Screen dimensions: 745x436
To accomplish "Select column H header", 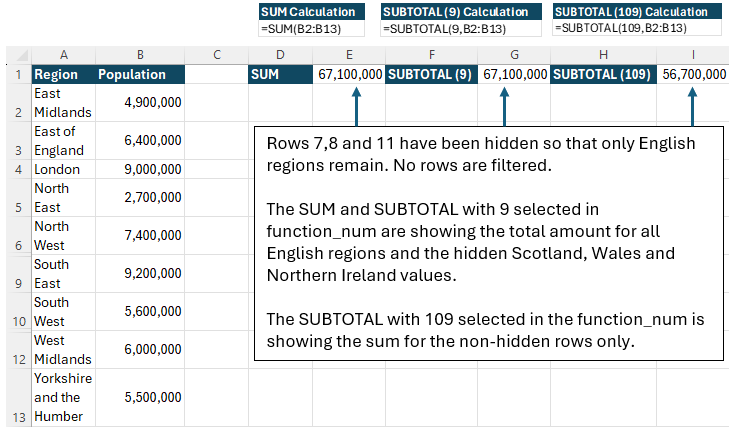I will click(x=603, y=54).
